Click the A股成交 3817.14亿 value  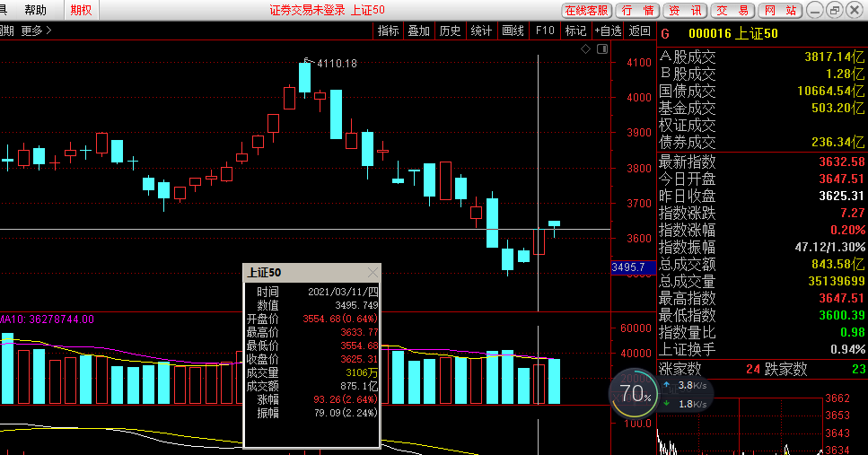[x=834, y=57]
